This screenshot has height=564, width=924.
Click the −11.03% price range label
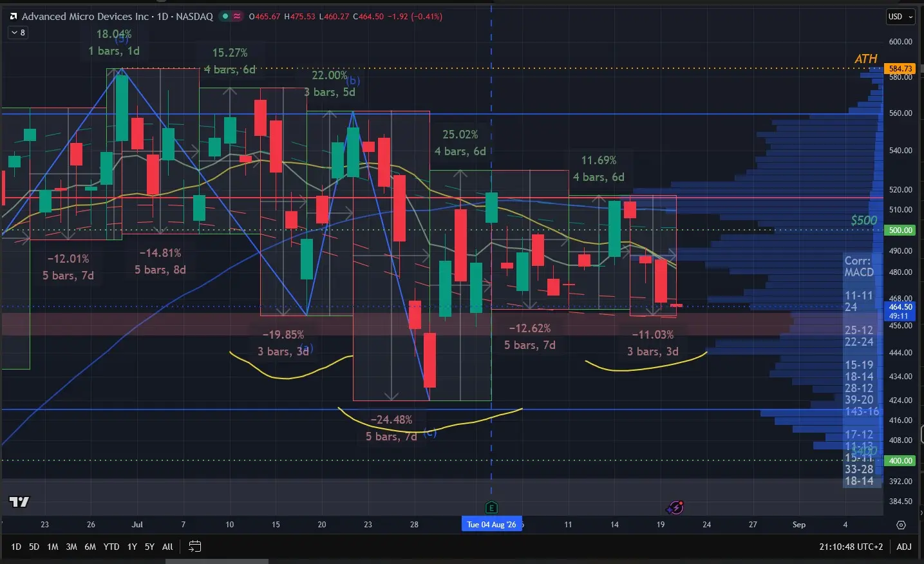653,335
